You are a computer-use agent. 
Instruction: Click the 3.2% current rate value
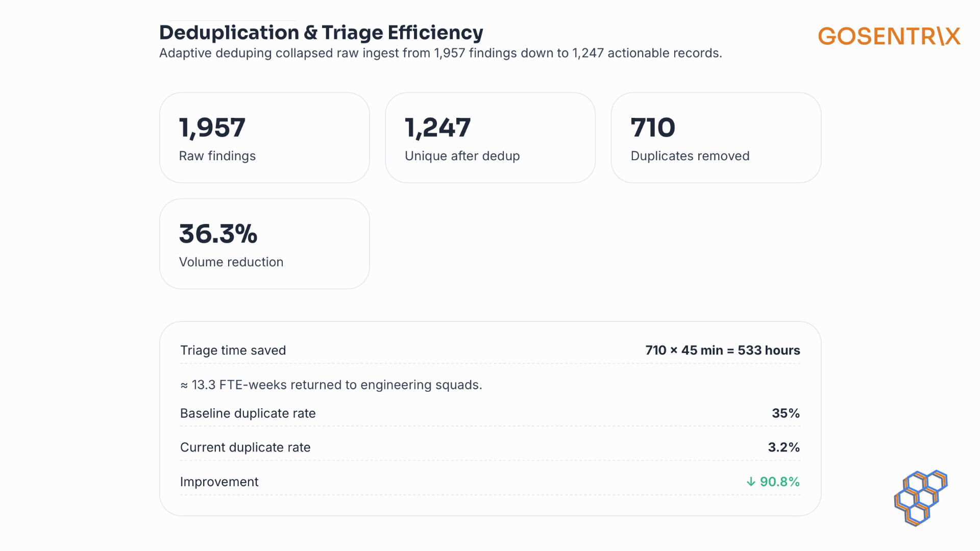(x=783, y=447)
